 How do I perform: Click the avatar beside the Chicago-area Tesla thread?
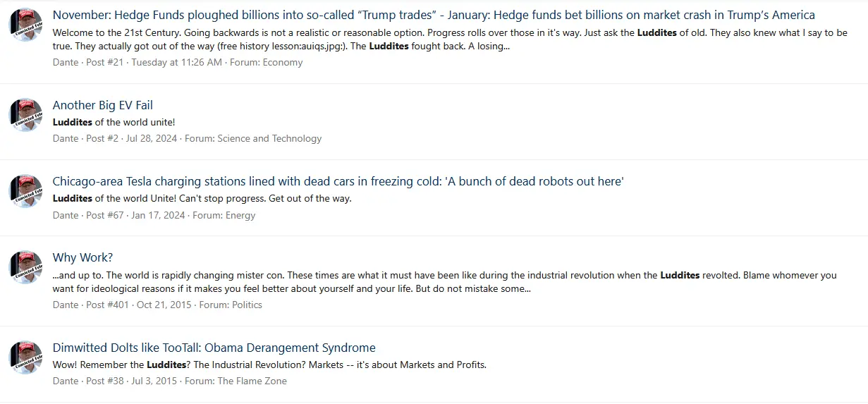click(x=25, y=191)
